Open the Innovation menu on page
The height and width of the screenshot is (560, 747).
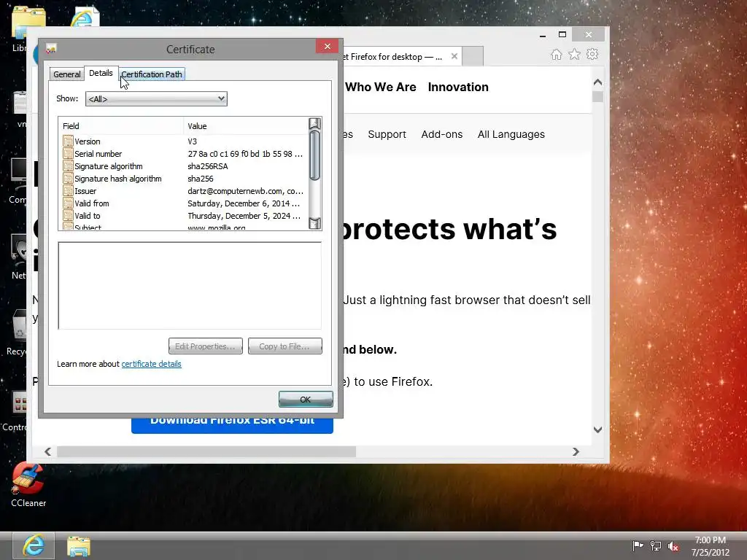pos(458,87)
